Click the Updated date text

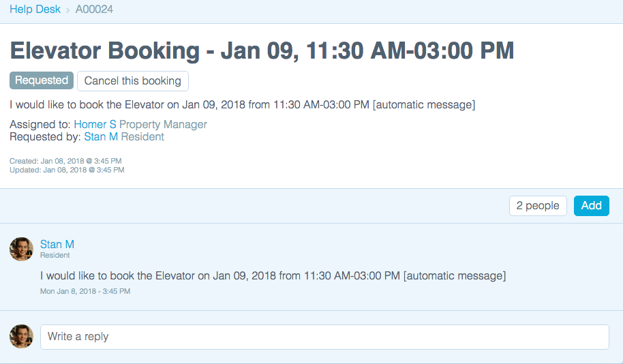click(67, 170)
